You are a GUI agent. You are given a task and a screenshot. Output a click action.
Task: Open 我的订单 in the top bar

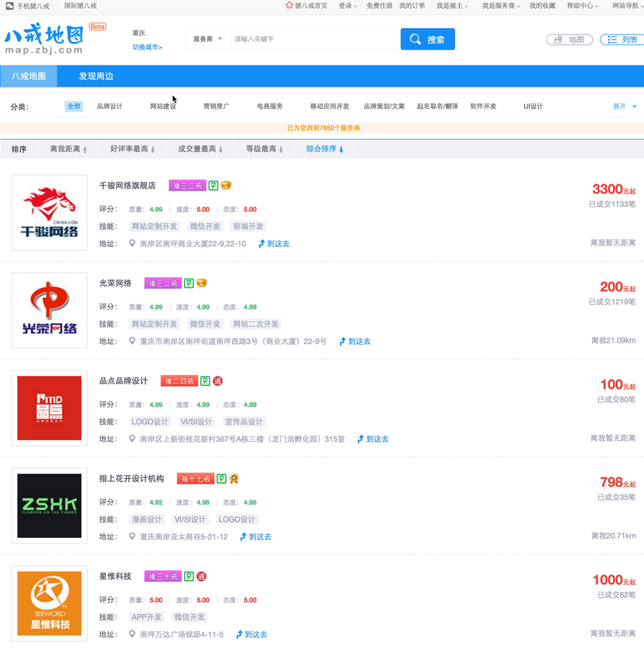coord(412,6)
